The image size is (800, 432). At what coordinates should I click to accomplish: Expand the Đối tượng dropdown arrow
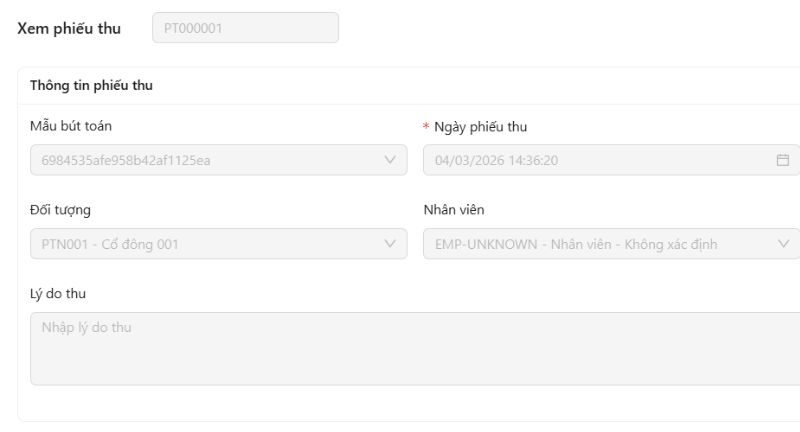point(390,244)
